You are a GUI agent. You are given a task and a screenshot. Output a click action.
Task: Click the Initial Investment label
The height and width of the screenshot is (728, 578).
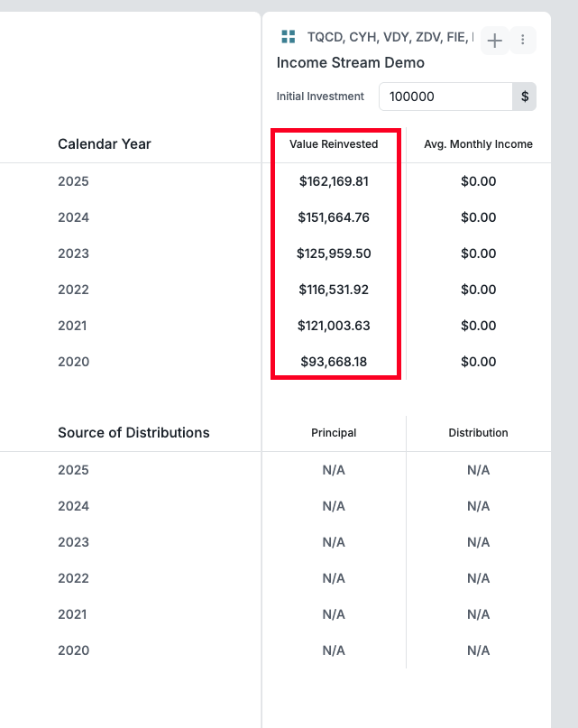click(x=320, y=97)
